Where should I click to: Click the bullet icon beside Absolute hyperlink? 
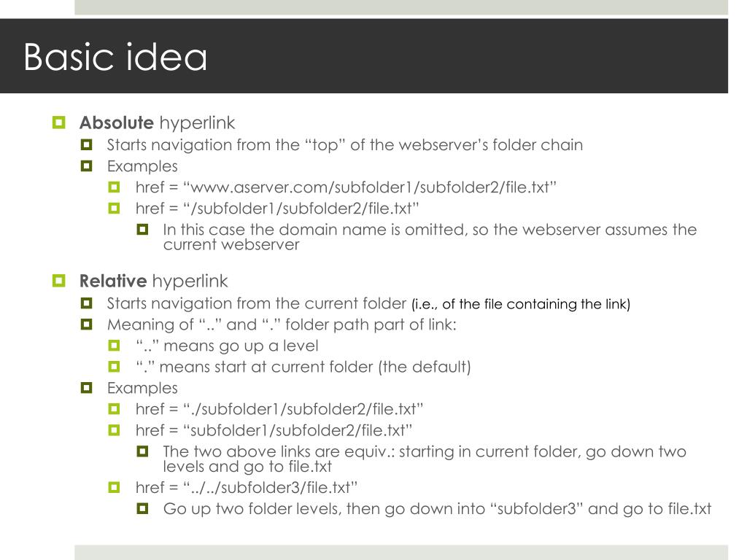58,122
